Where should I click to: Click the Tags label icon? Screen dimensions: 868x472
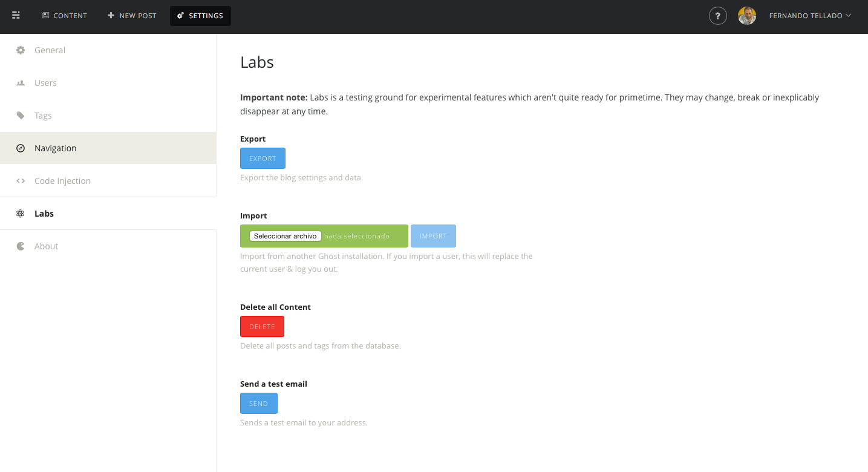click(x=21, y=116)
